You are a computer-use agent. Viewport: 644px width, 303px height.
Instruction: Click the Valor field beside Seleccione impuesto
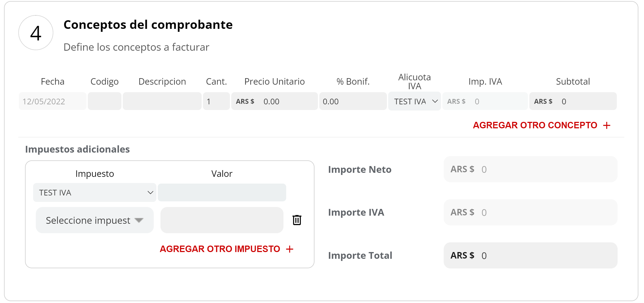coord(222,220)
